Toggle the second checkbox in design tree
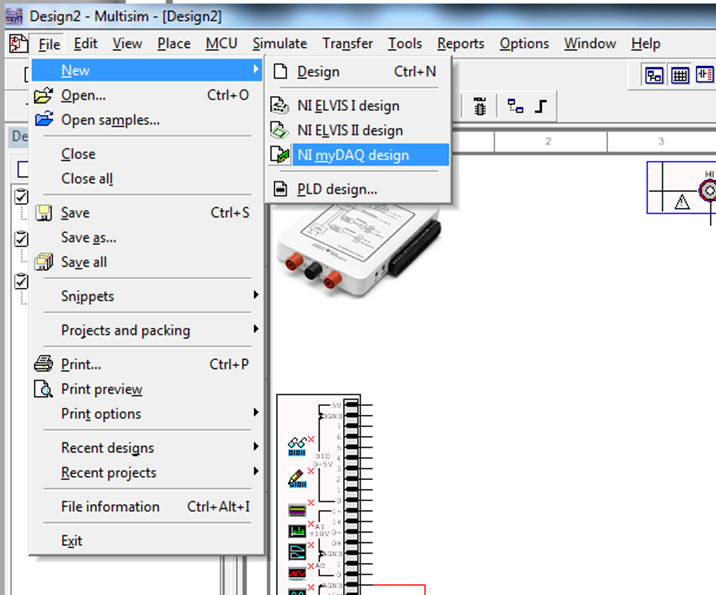 [x=21, y=239]
